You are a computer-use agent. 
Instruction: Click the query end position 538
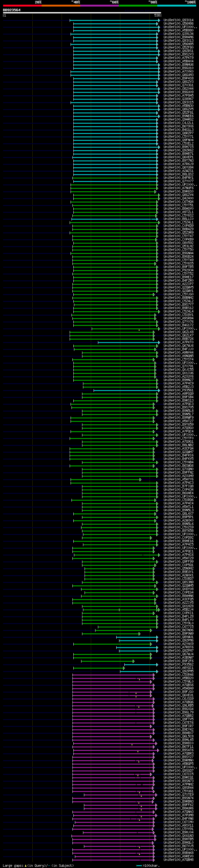(x=157, y=16)
